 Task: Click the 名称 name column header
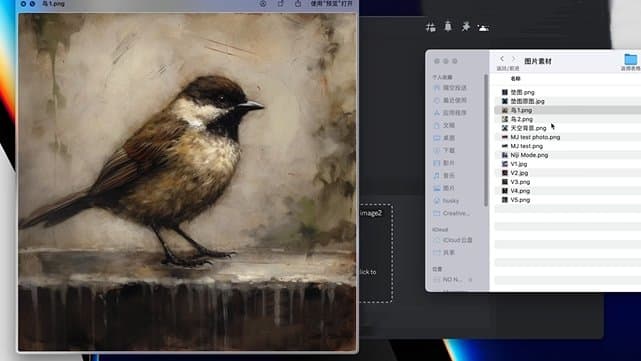pyautogui.click(x=515, y=78)
